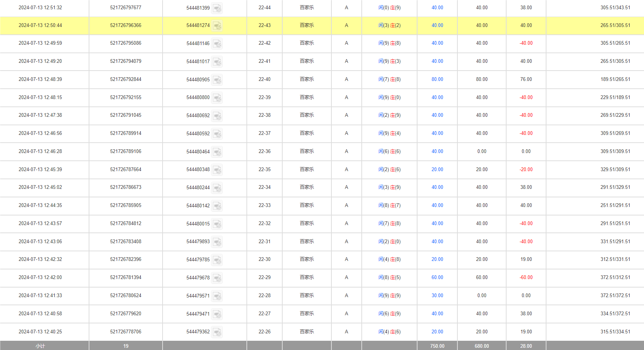Open the 60.00 bet link for round 22-29
This screenshot has height=350, width=644.
(437, 278)
